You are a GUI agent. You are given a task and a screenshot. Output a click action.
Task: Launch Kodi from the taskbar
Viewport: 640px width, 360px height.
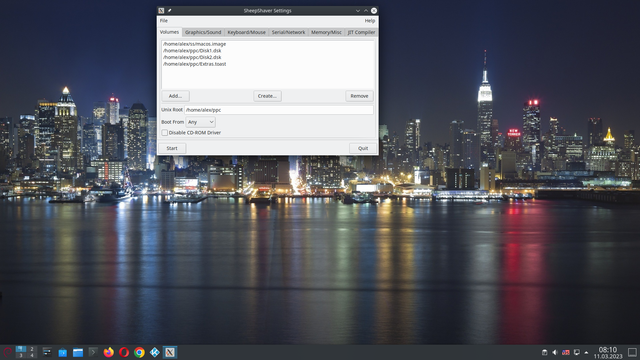[155, 352]
